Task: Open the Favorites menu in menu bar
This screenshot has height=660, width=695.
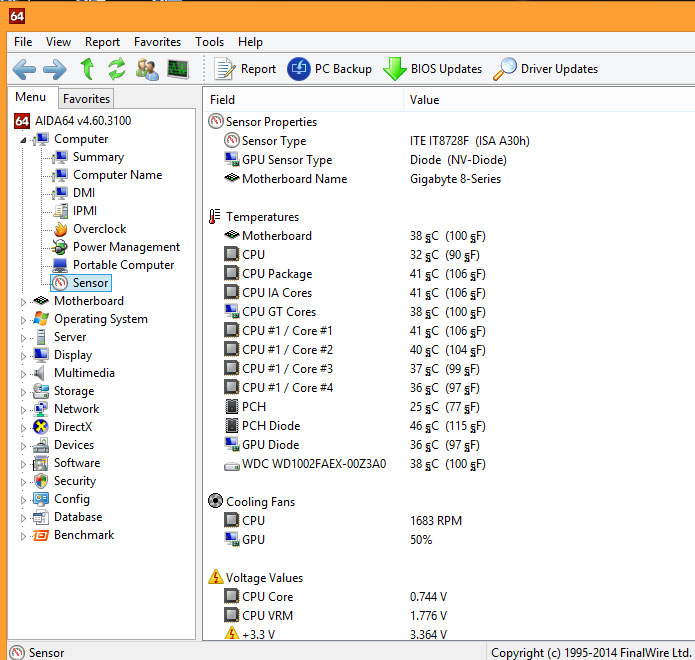Action: pyautogui.click(x=157, y=42)
